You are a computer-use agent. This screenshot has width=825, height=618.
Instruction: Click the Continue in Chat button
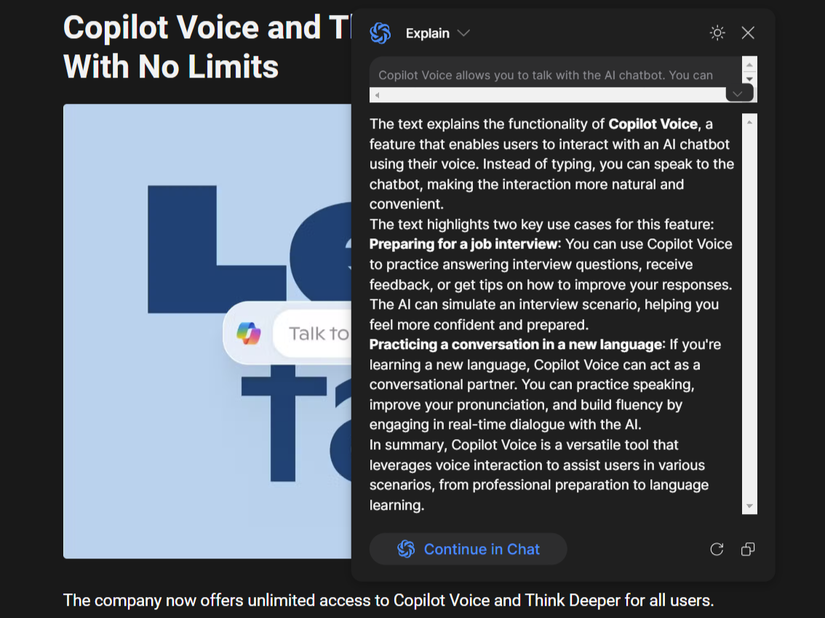[468, 549]
